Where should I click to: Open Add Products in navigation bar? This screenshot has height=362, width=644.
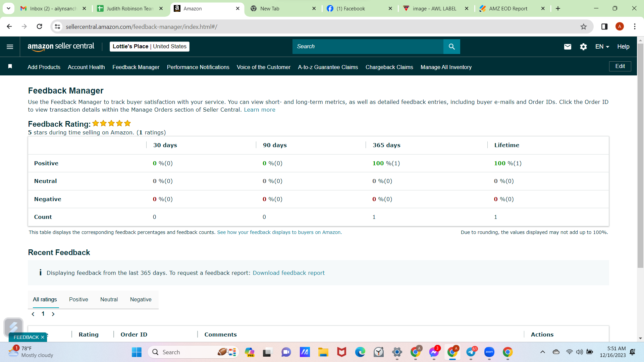(44, 67)
